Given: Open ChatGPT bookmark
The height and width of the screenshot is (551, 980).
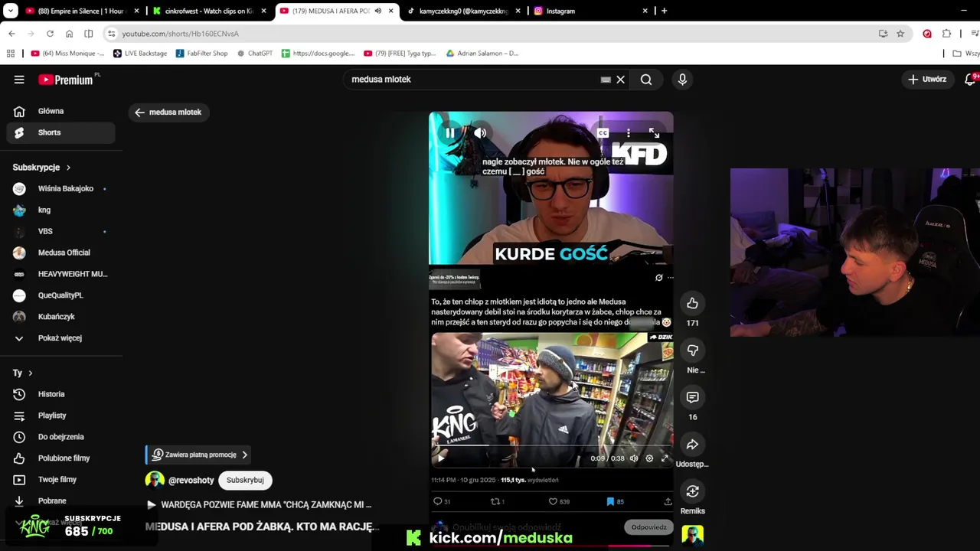Looking at the screenshot, I should click(x=255, y=54).
